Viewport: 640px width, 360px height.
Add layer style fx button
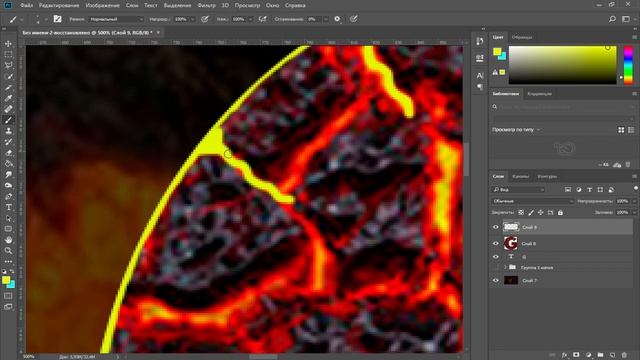click(564, 355)
